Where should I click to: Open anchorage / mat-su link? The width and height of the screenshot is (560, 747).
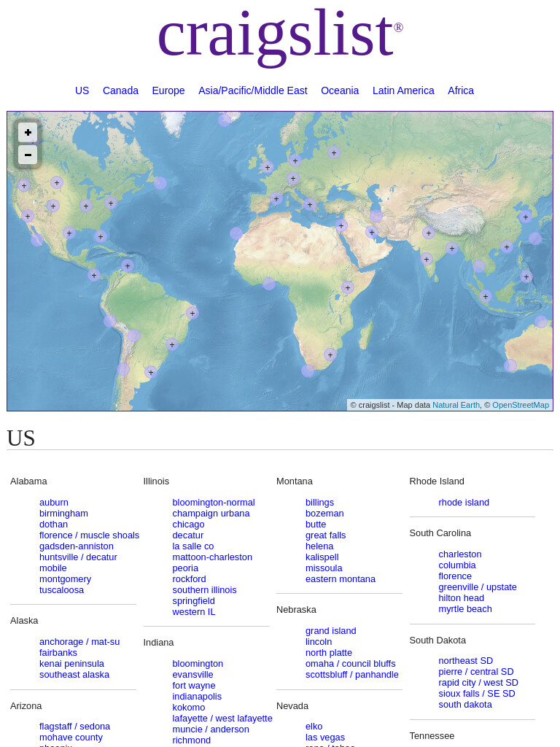79,642
